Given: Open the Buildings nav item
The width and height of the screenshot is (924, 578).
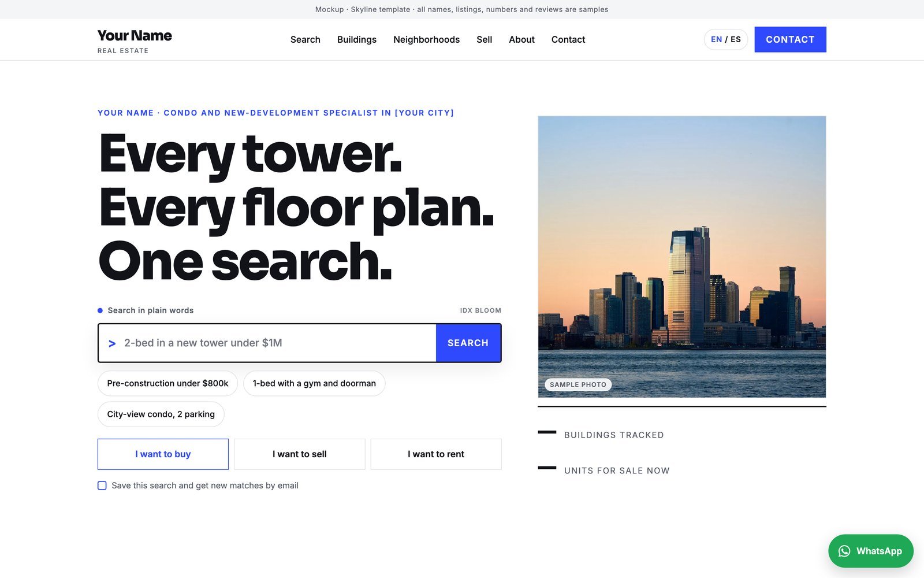Looking at the screenshot, I should coord(357,39).
